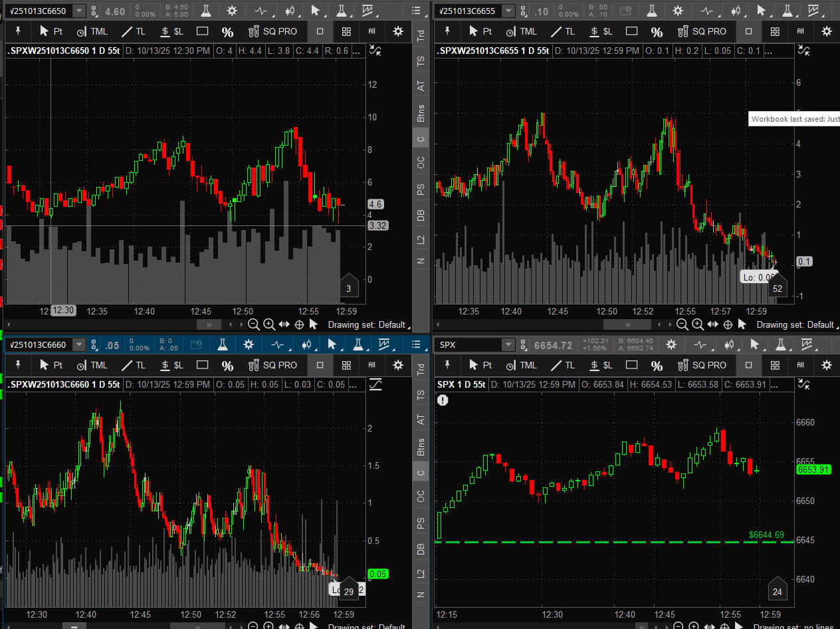840x629 pixels.
Task: Open the Drawing set: Default menu under the C6655 chart
Action: pyautogui.click(x=796, y=324)
